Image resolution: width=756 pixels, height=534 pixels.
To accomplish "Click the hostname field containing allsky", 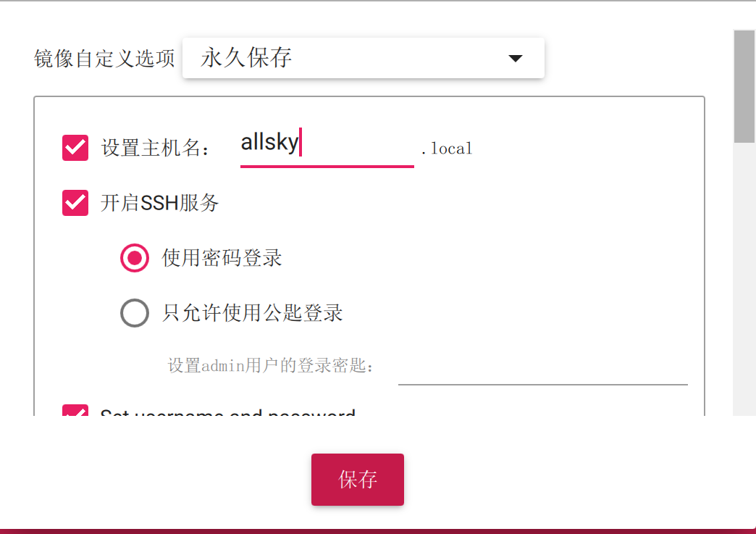I will coord(326,143).
